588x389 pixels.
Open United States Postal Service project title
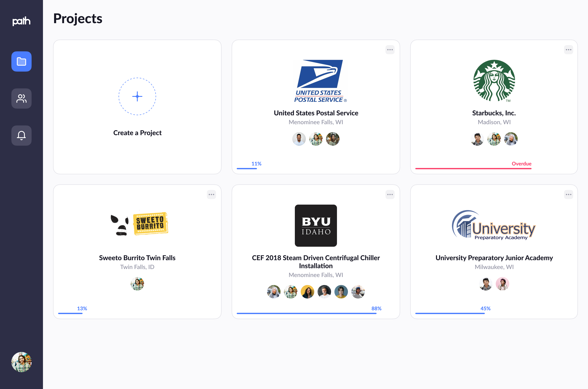pyautogui.click(x=316, y=113)
